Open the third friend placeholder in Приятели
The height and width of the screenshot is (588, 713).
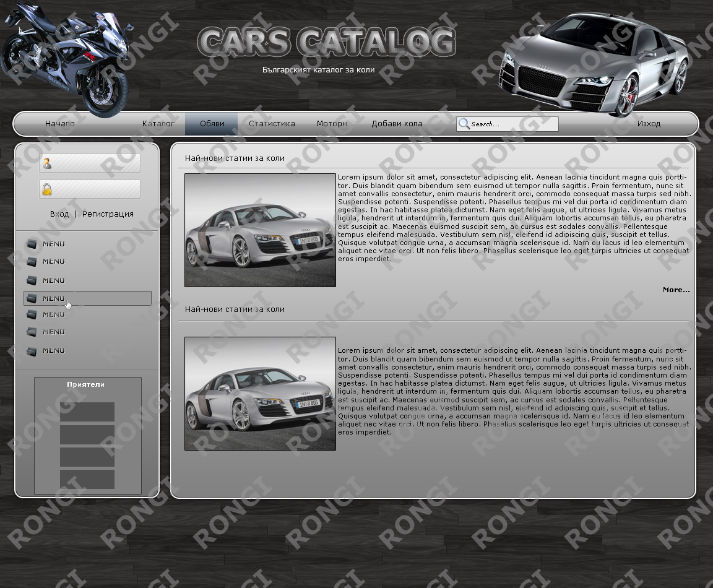[87, 457]
